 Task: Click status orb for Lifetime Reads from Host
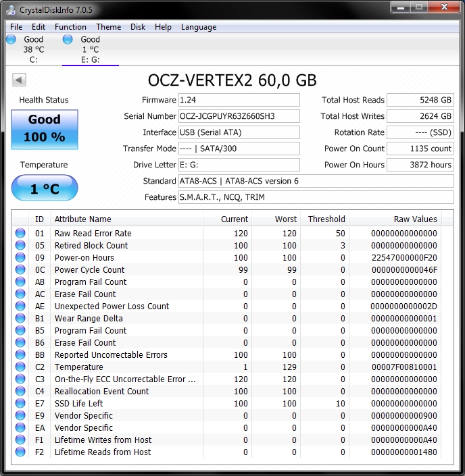[x=20, y=452]
